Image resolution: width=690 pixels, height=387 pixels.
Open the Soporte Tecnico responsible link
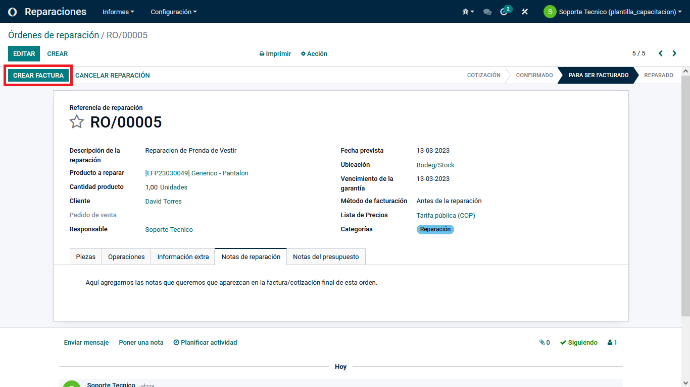coord(169,229)
